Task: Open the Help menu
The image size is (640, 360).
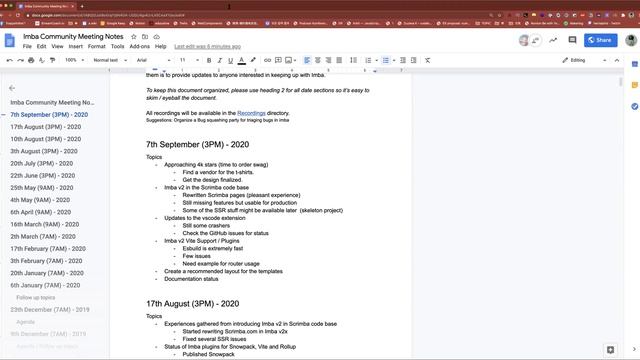Action: (x=160, y=47)
